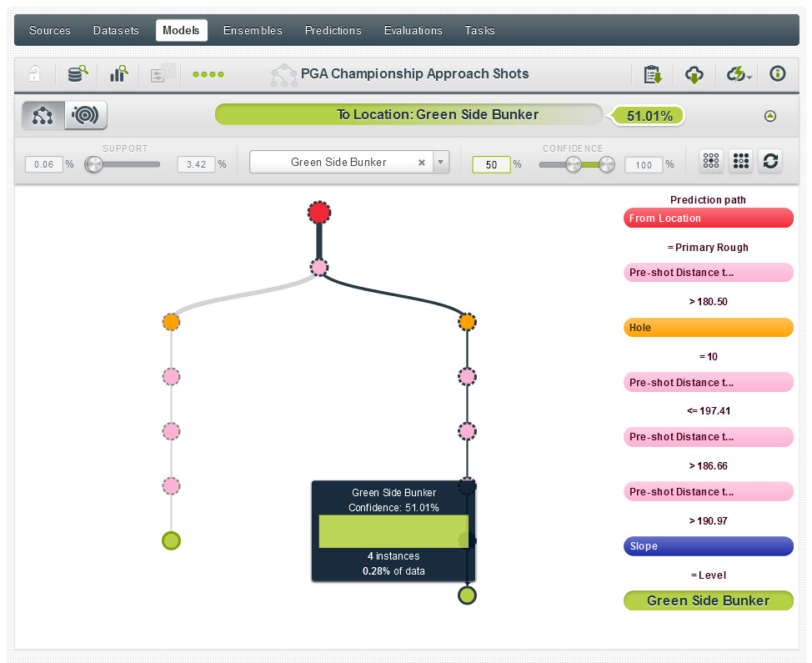Image resolution: width=812 pixels, height=663 pixels.
Task: Open the Green Side Bunker dropdown arrow
Action: pyautogui.click(x=441, y=163)
